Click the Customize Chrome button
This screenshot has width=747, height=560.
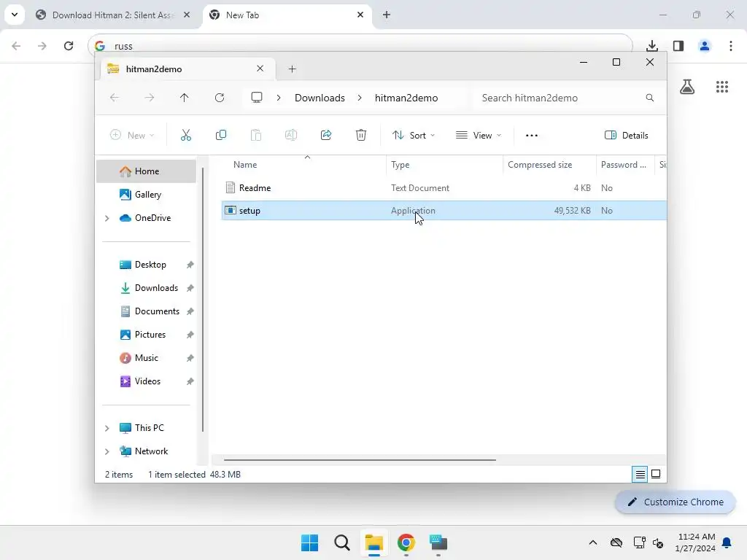tap(675, 502)
